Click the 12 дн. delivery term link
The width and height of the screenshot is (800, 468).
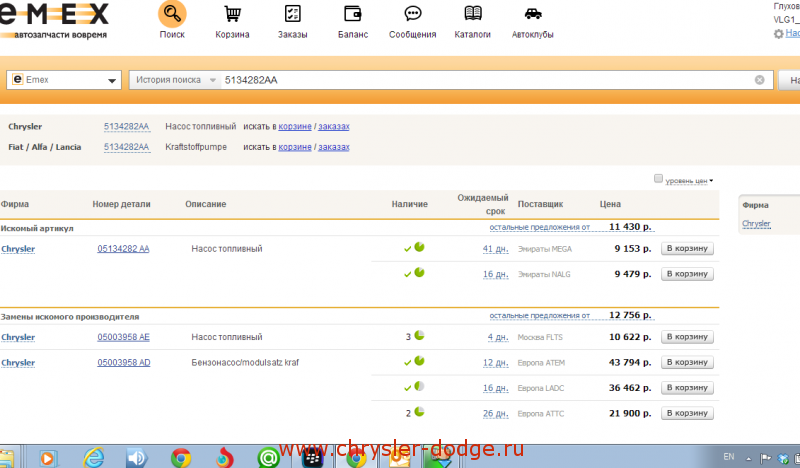[495, 363]
